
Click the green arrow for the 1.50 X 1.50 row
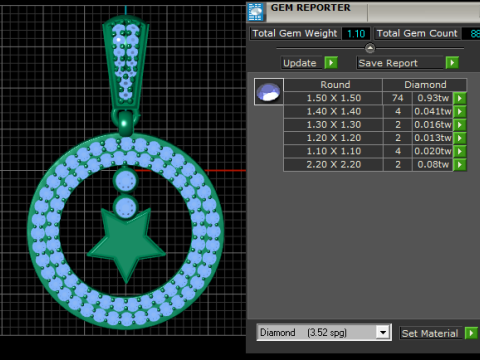460,98
